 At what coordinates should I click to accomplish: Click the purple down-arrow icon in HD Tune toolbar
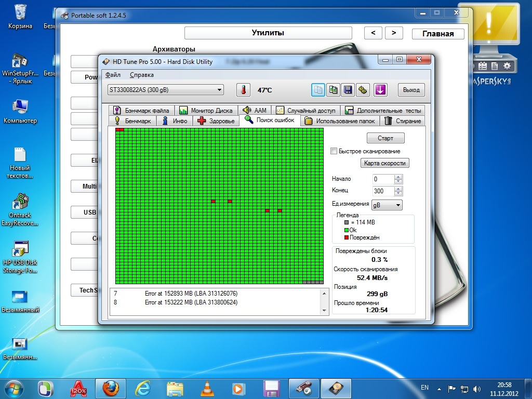(380, 90)
